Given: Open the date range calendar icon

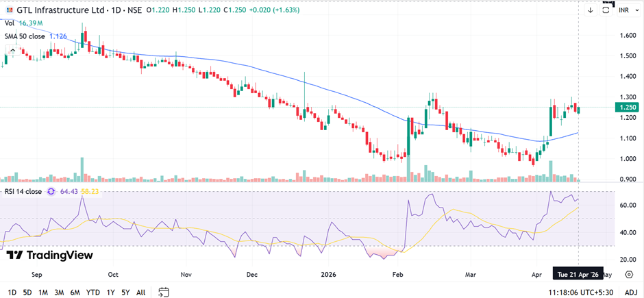Looking at the screenshot, I should click(x=163, y=292).
